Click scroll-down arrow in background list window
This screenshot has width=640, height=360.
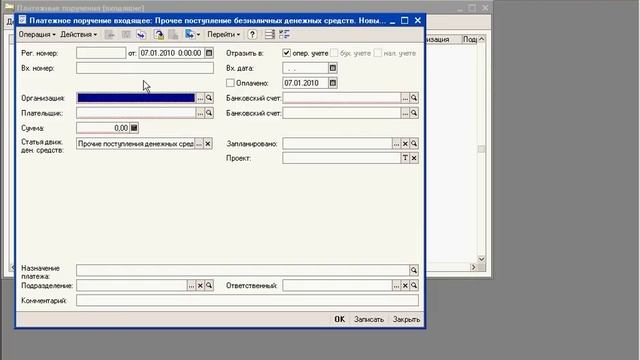point(481,259)
